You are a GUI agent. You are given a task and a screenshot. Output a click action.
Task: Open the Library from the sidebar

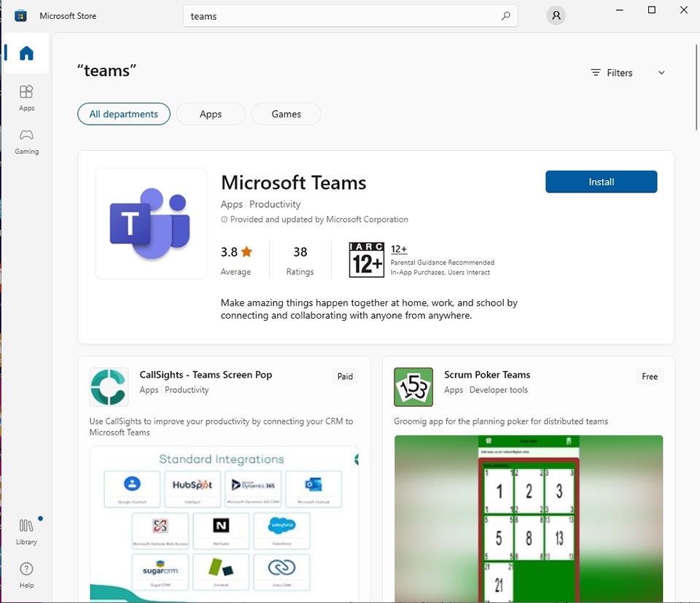[26, 531]
